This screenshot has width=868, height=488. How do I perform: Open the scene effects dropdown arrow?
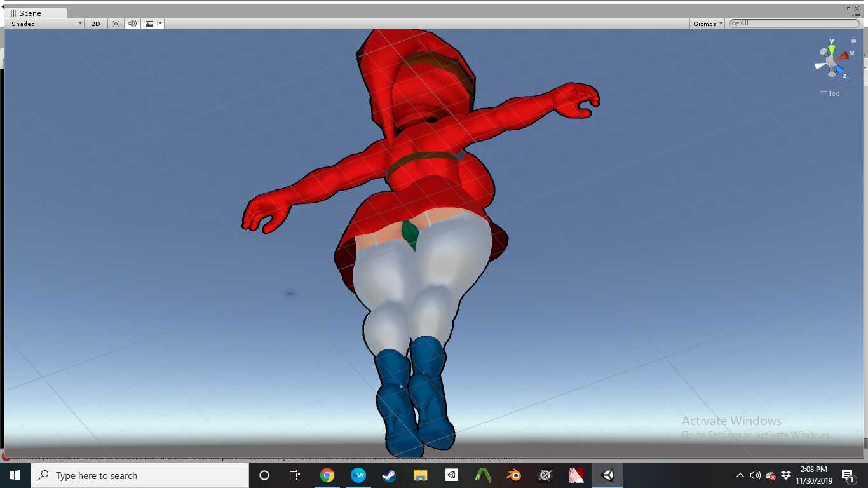[161, 24]
